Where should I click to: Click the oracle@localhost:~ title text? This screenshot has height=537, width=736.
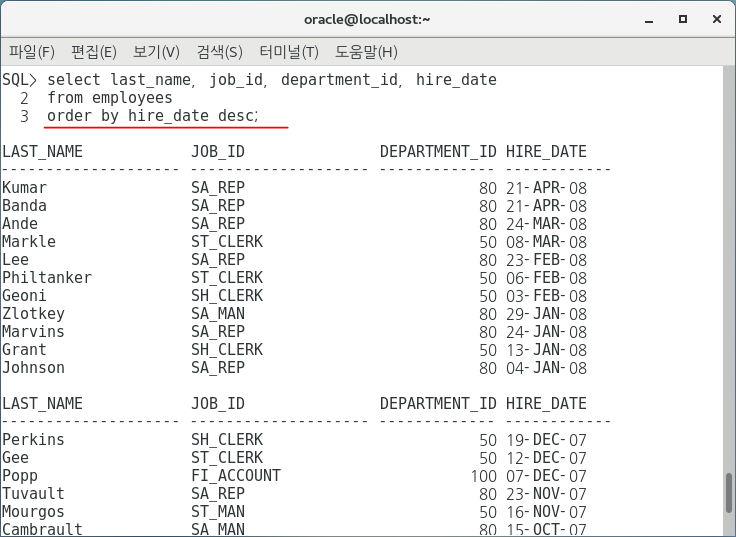[x=367, y=19]
